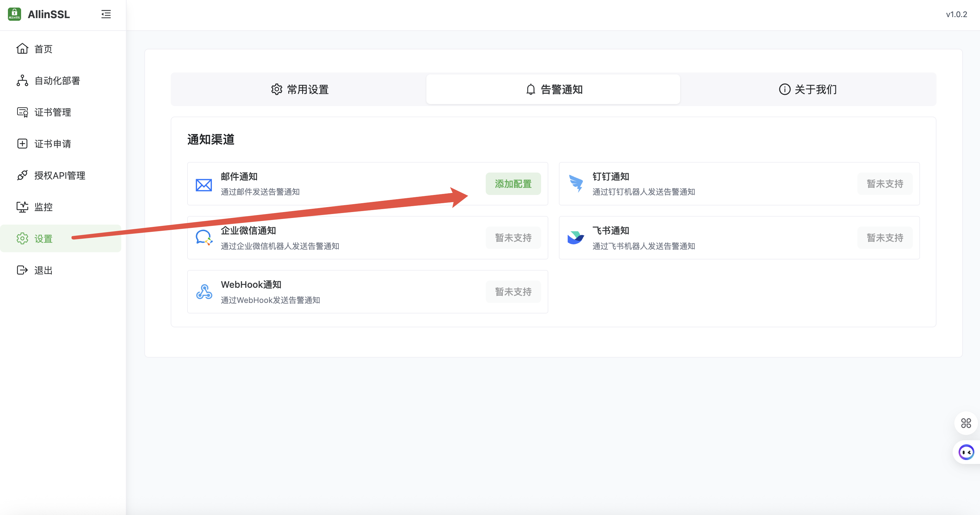
Task: Open the 证书申请 page
Action: [52, 144]
